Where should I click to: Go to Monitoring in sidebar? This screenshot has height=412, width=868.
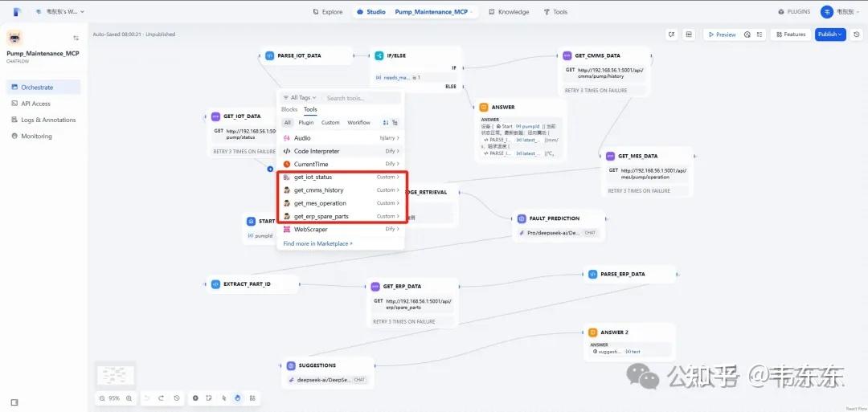43,136
